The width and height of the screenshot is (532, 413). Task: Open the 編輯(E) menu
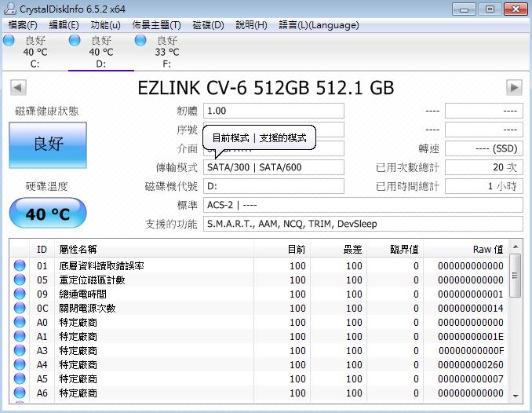(x=64, y=25)
